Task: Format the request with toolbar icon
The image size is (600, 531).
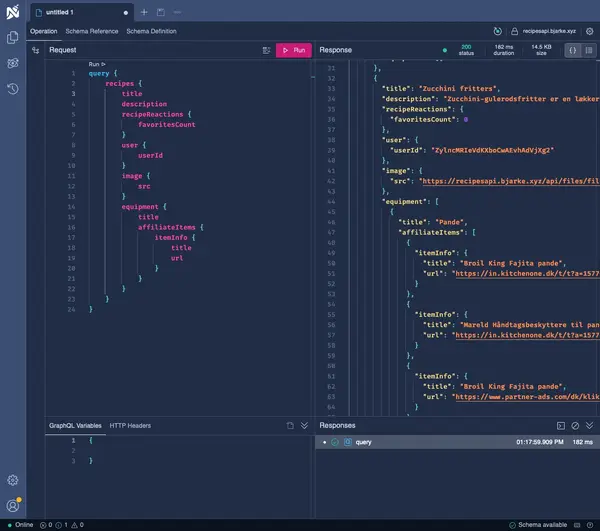Action: point(266,50)
